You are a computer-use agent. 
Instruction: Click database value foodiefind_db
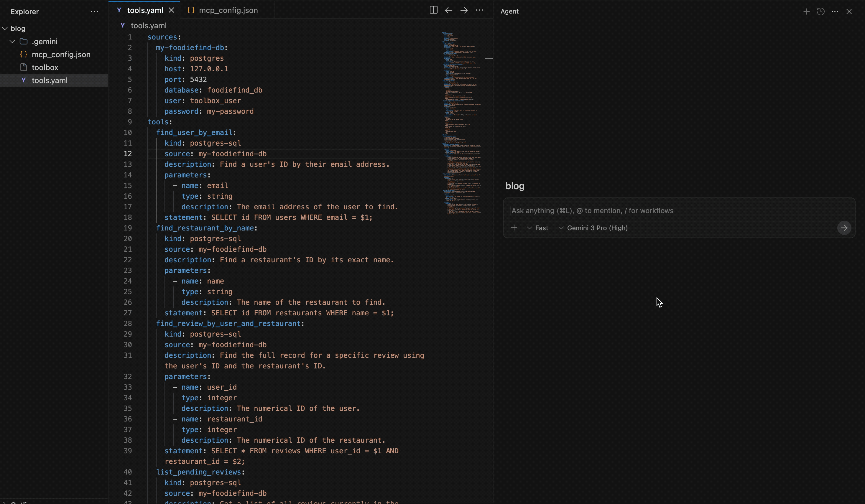[235, 90]
